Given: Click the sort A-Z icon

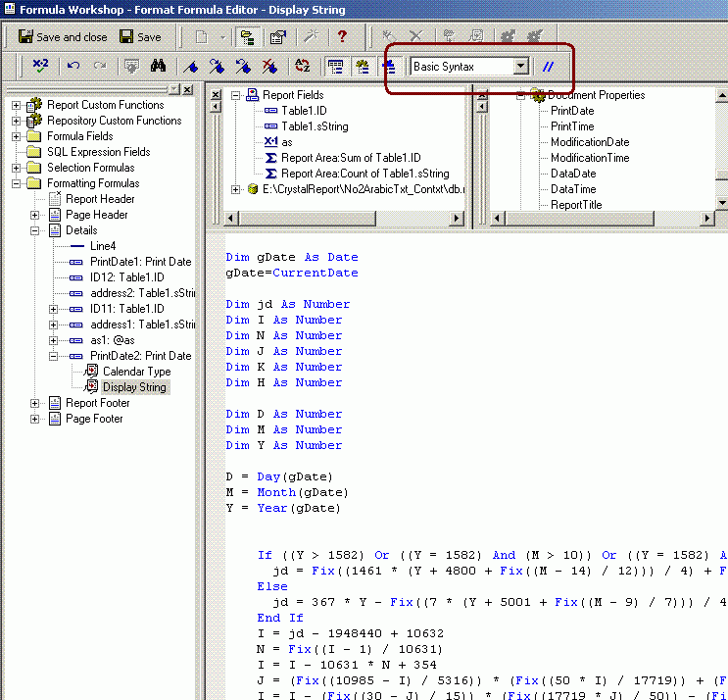Looking at the screenshot, I should pyautogui.click(x=302, y=66).
